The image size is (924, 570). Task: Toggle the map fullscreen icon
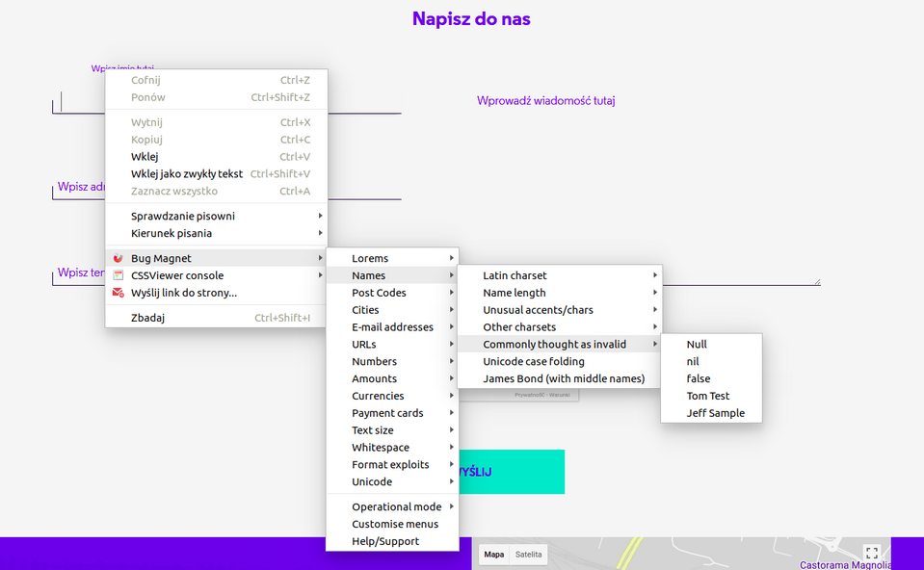(872, 553)
